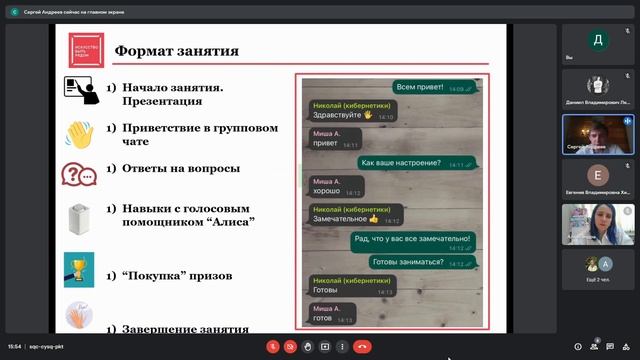This screenshot has height=360, width=640.
Task: Click the present screen button
Action: (x=325, y=347)
